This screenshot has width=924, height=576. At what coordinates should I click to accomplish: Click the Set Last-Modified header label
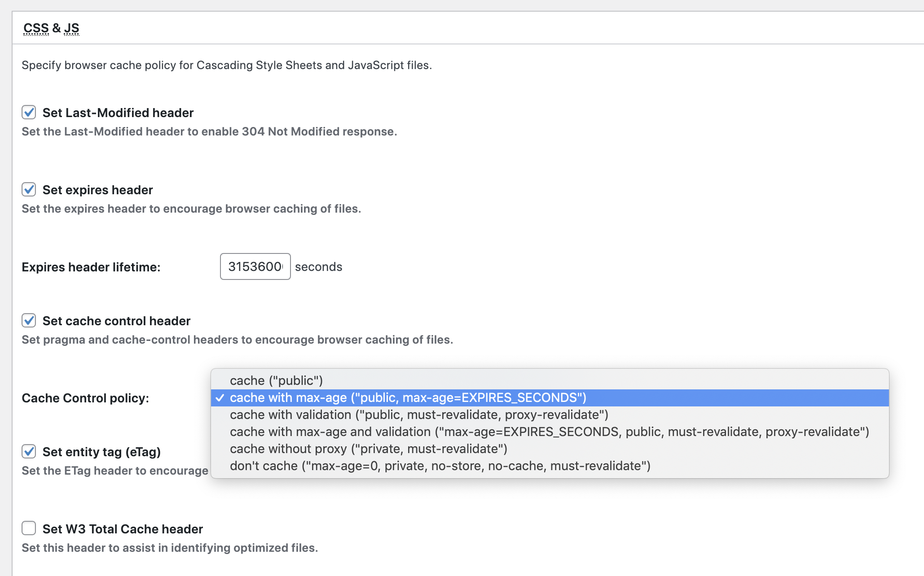(x=118, y=113)
